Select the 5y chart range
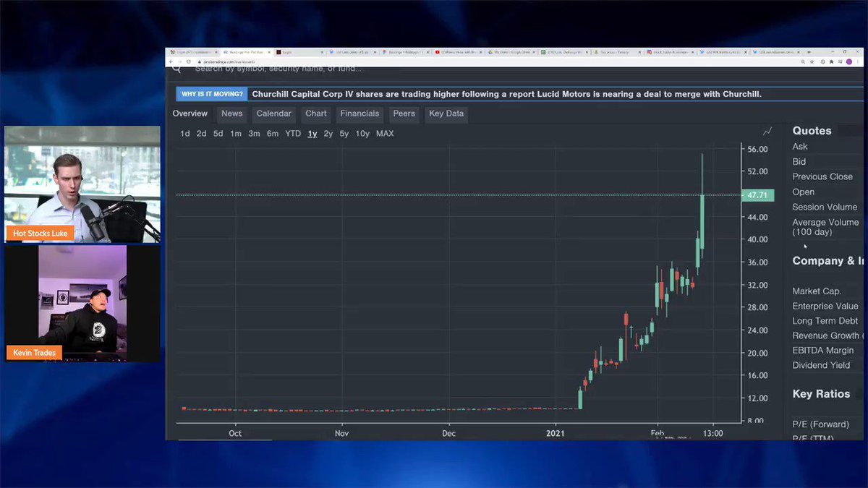Screen dimensions: 868x488 (x=344, y=134)
